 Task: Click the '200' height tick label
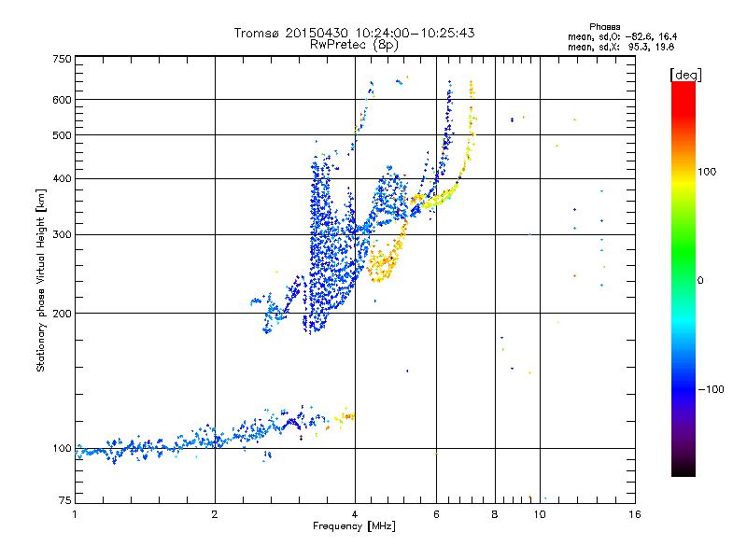(63, 314)
